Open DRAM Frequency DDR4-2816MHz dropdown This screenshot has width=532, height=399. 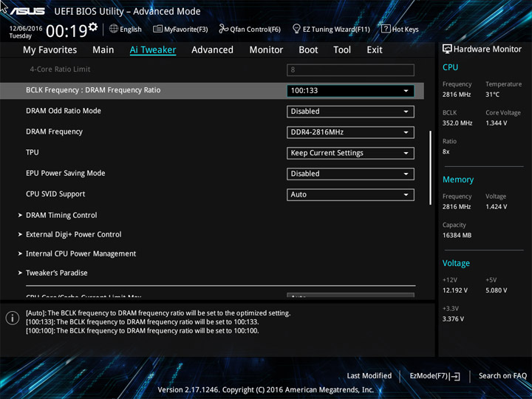350,132
